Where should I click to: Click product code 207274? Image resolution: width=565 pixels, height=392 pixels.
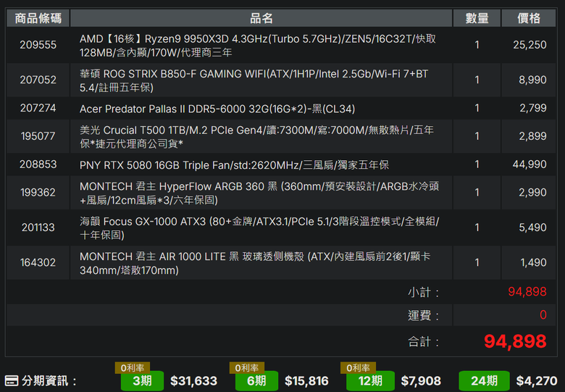tap(38, 108)
